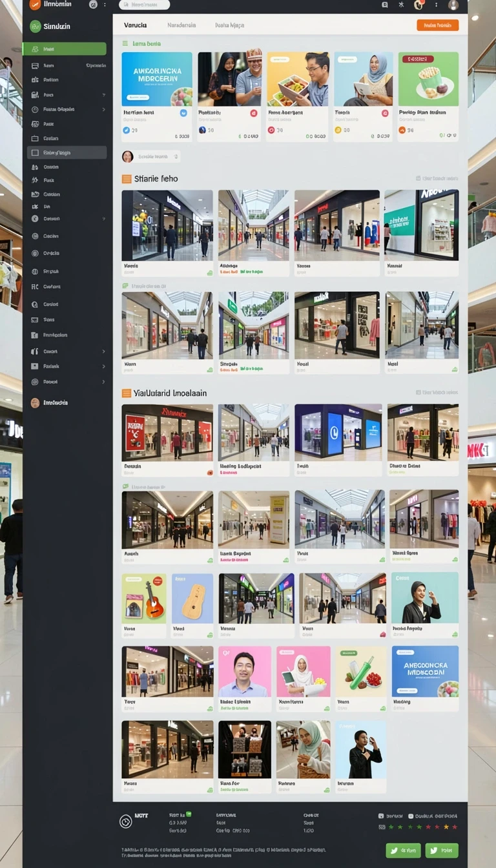Open the man with lunch box card

pos(298,97)
